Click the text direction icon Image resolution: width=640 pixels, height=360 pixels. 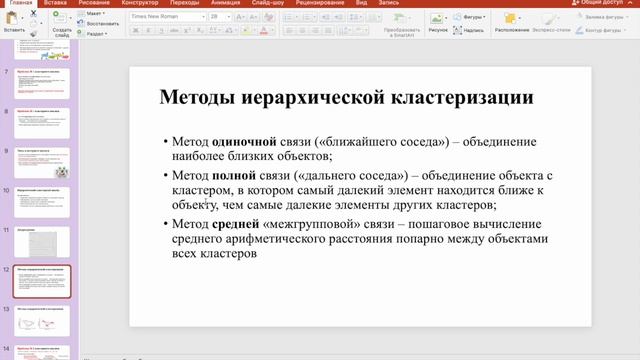343,31
